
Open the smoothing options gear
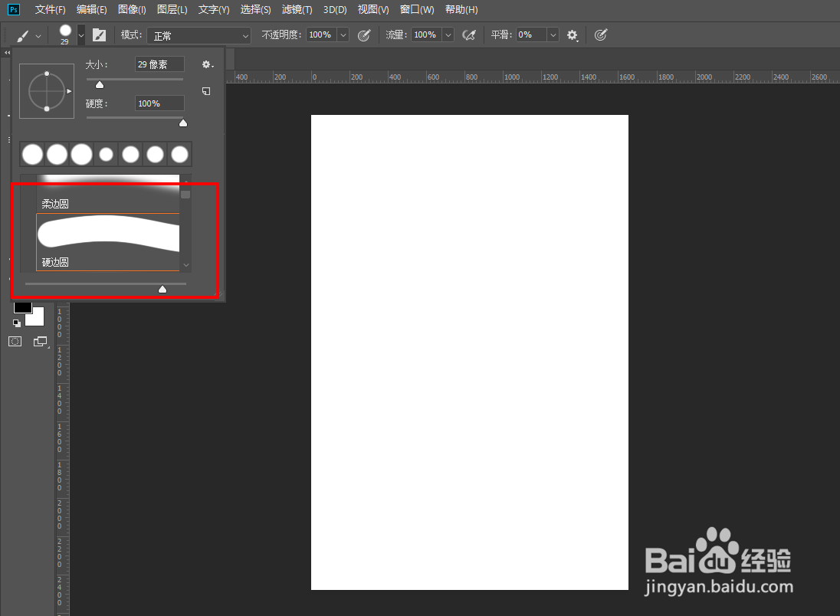click(573, 35)
